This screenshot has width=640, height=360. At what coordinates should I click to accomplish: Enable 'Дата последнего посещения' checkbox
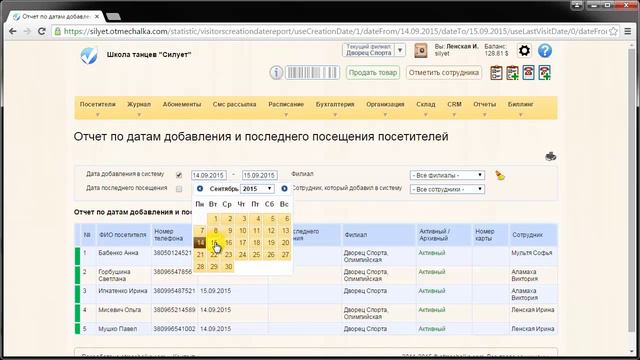pyautogui.click(x=179, y=189)
